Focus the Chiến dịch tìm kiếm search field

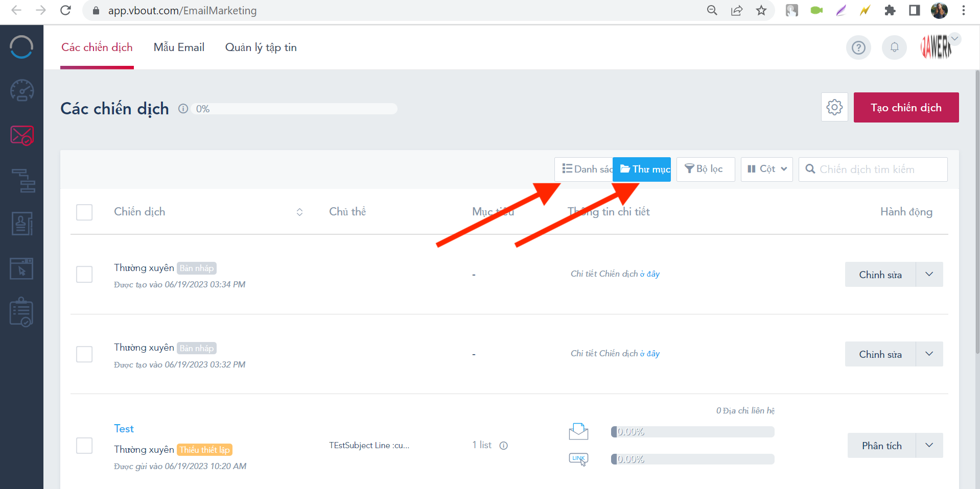pyautogui.click(x=873, y=169)
